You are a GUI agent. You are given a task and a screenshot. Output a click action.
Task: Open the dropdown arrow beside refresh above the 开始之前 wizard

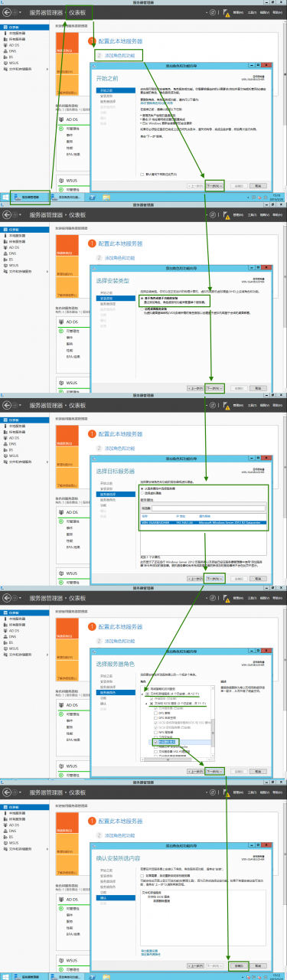tap(206, 13)
